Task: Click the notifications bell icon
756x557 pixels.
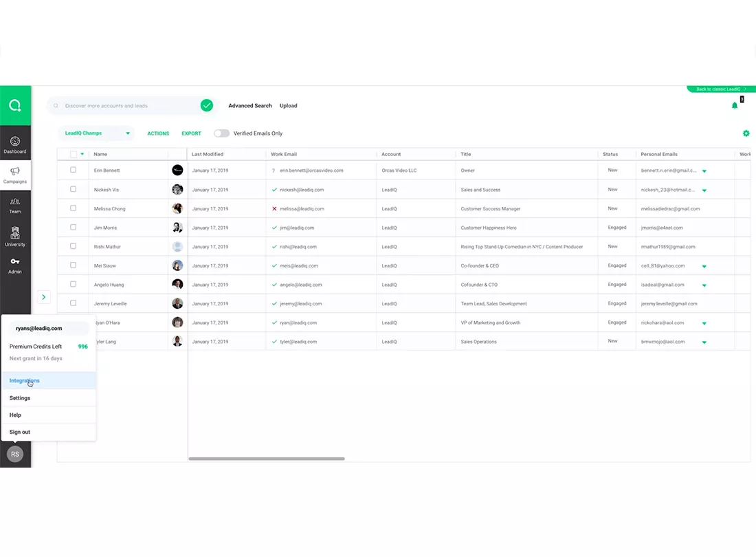Action: point(734,106)
